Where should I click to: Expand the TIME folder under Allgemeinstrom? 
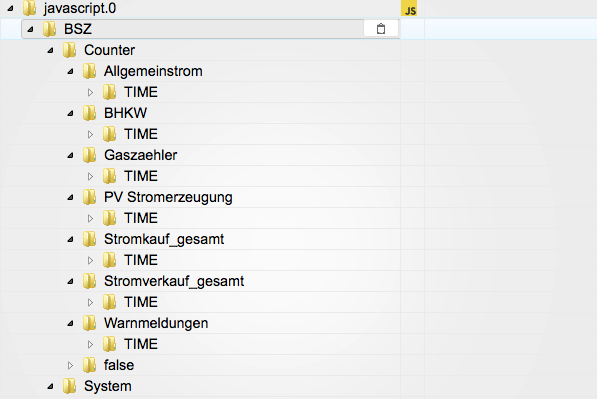(90, 92)
